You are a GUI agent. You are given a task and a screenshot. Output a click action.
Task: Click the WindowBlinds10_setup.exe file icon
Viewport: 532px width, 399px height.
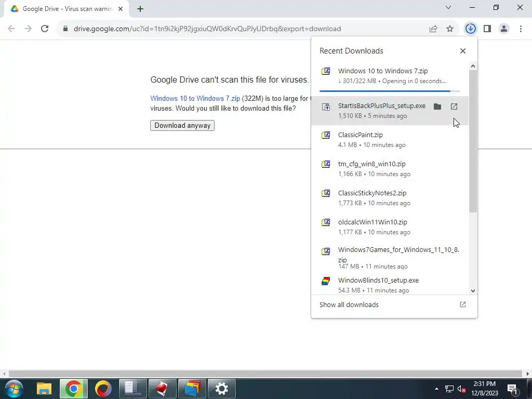(x=326, y=281)
